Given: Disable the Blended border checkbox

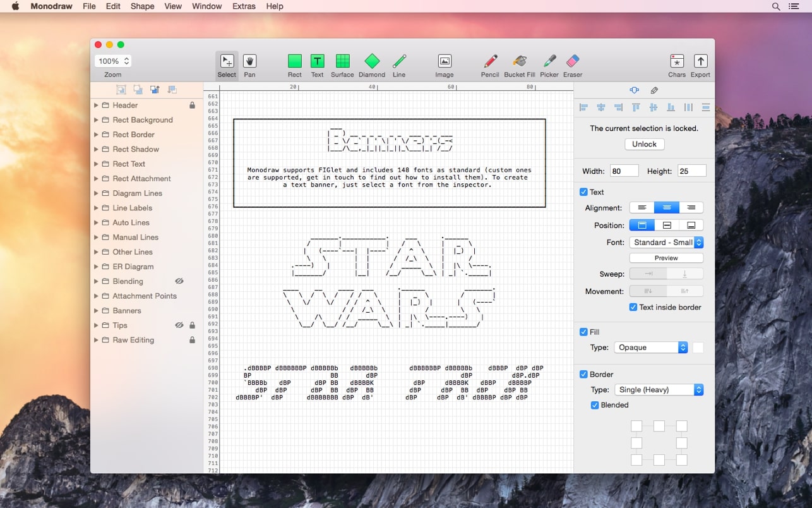Looking at the screenshot, I should pos(594,405).
